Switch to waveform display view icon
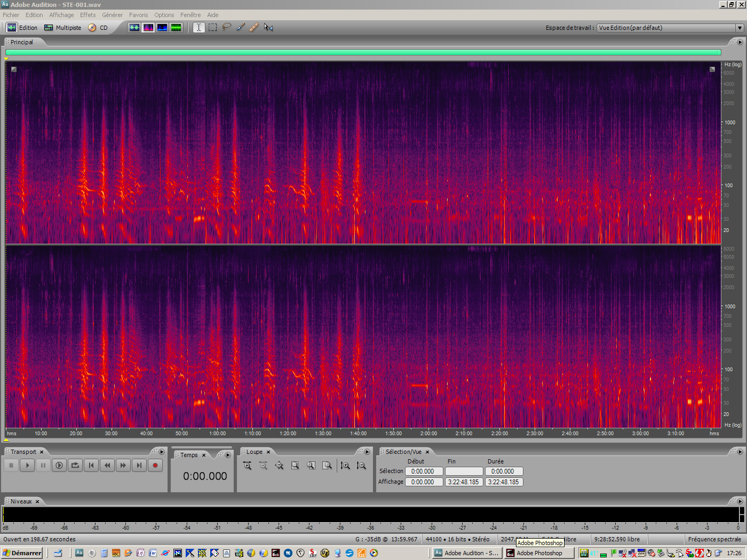 point(134,27)
